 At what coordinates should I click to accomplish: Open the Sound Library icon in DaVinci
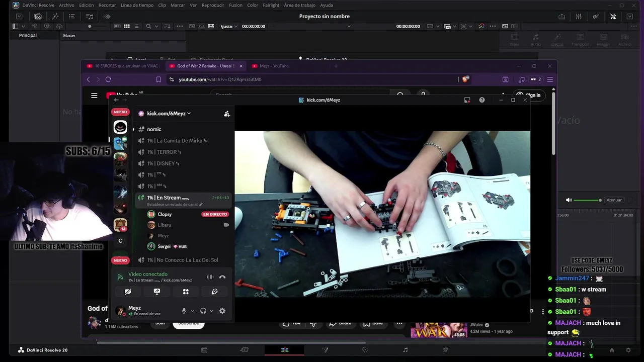point(90,16)
